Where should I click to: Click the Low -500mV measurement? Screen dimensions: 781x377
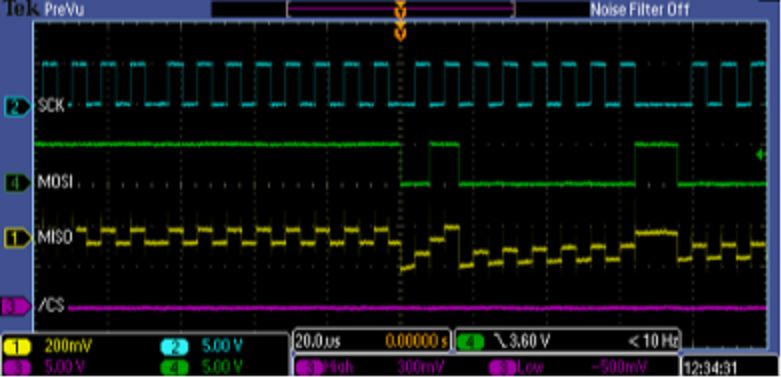[x=568, y=368]
